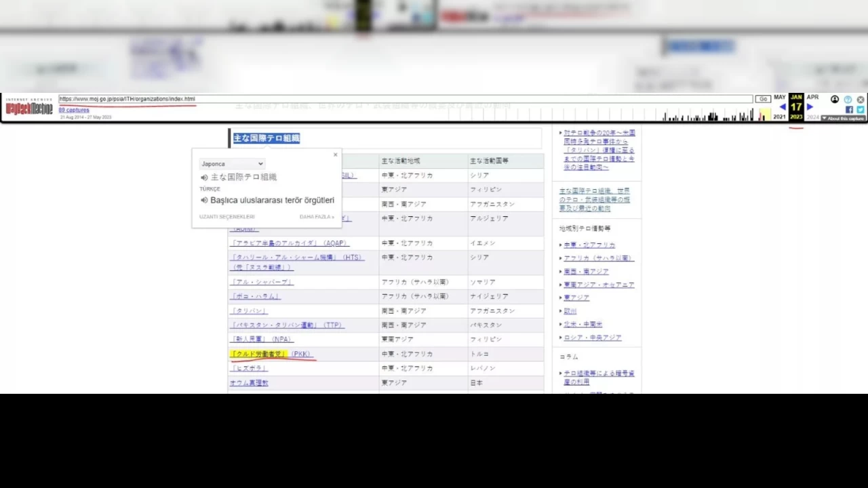Open sidebar 主な国際テロ組織、世界のテロ overview link
Image resolution: width=868 pixels, height=488 pixels.
[594, 199]
